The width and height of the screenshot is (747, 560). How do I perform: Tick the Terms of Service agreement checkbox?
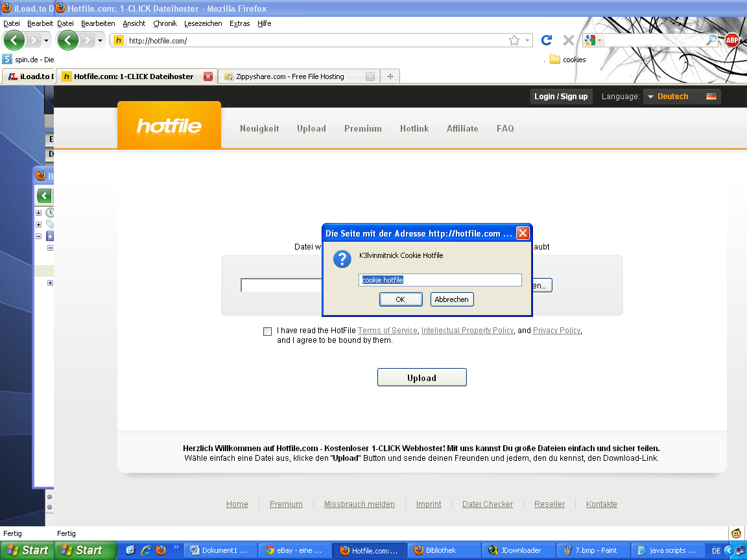click(x=267, y=331)
